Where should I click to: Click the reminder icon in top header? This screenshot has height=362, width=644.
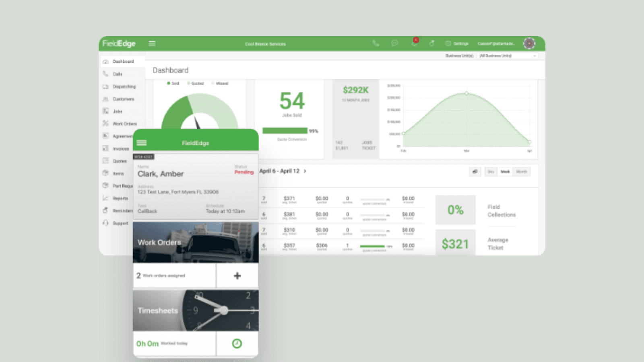click(x=432, y=43)
